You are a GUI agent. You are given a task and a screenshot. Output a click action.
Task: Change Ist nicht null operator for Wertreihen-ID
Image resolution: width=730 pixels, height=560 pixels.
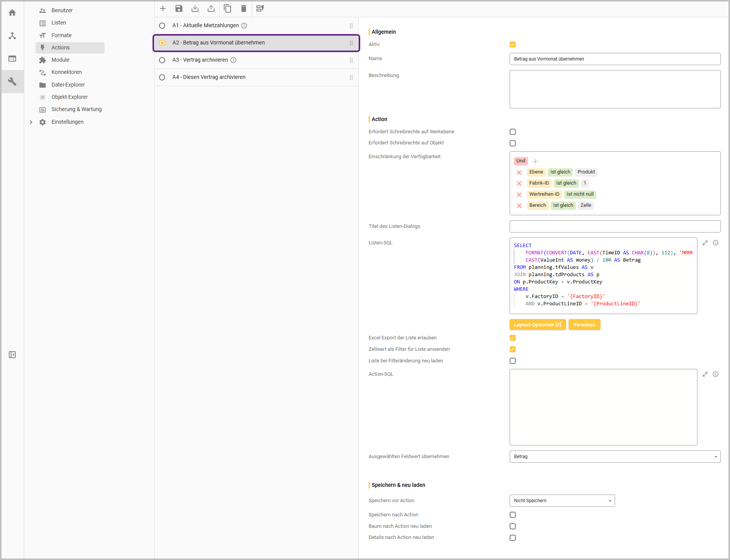pyautogui.click(x=580, y=194)
